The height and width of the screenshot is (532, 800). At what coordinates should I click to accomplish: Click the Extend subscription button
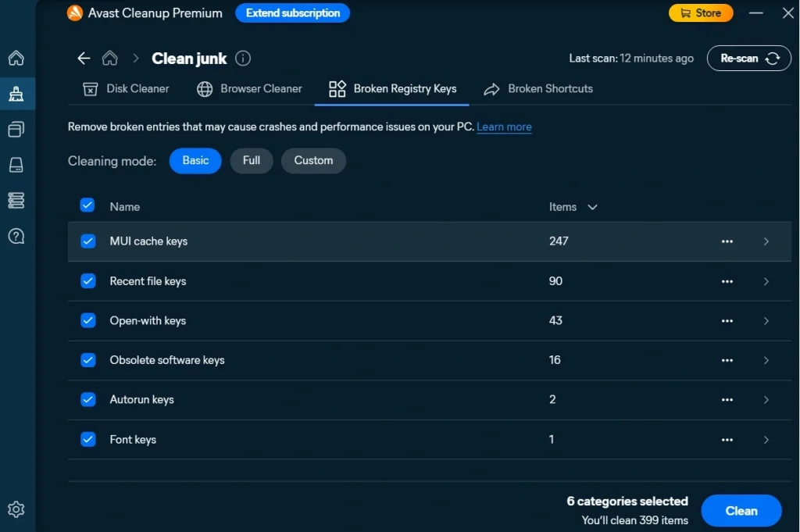click(x=292, y=12)
